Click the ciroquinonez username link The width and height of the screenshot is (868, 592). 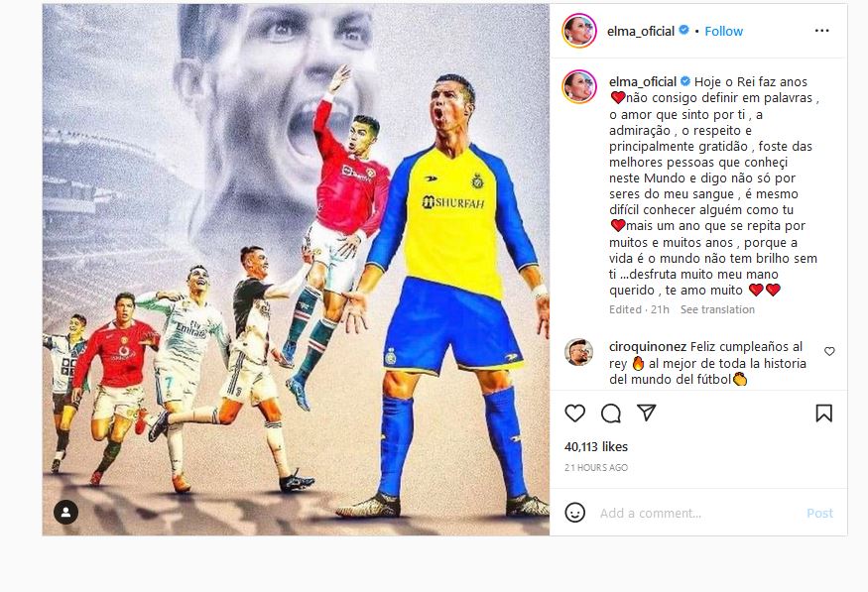[648, 346]
